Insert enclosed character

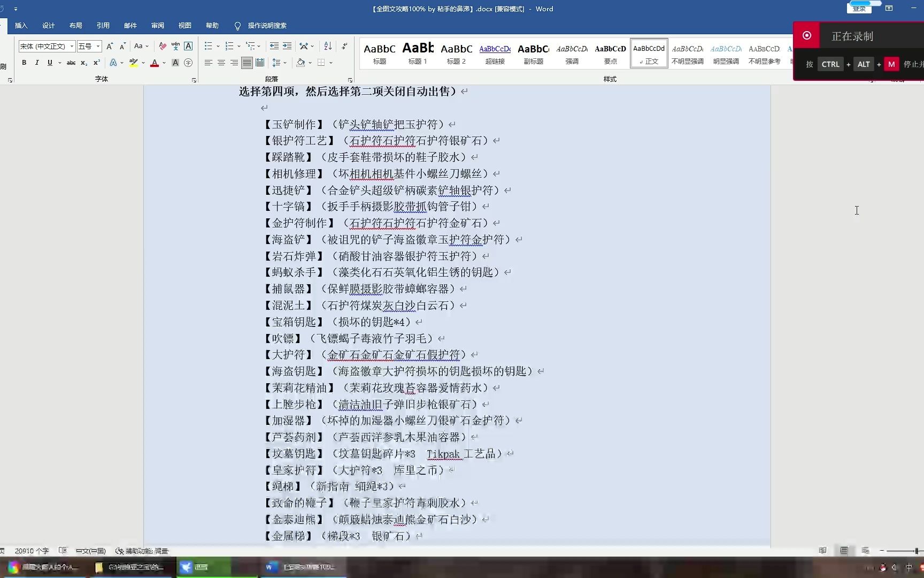188,63
